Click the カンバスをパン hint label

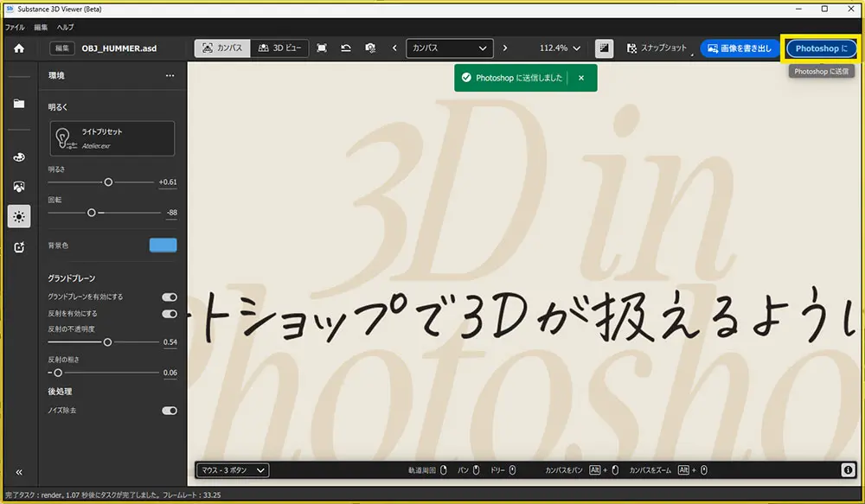[x=564, y=470]
